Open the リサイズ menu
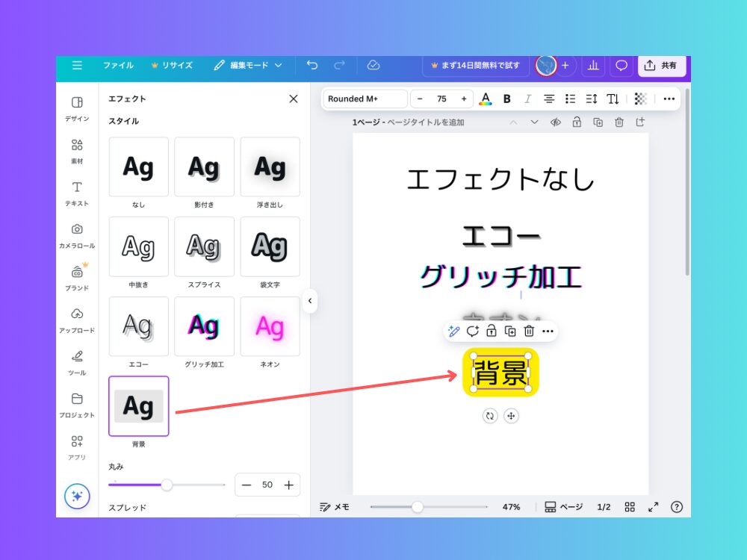Viewport: 747px width, 560px height. pos(172,65)
